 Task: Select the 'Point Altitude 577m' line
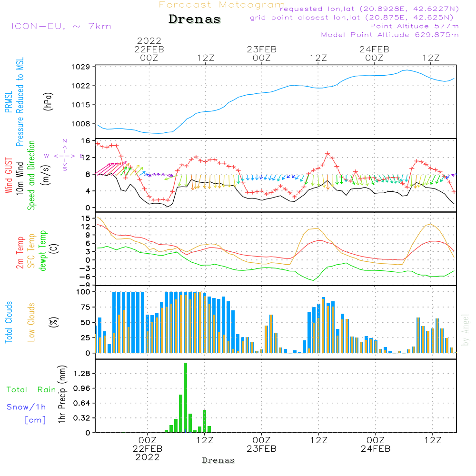pos(414,26)
